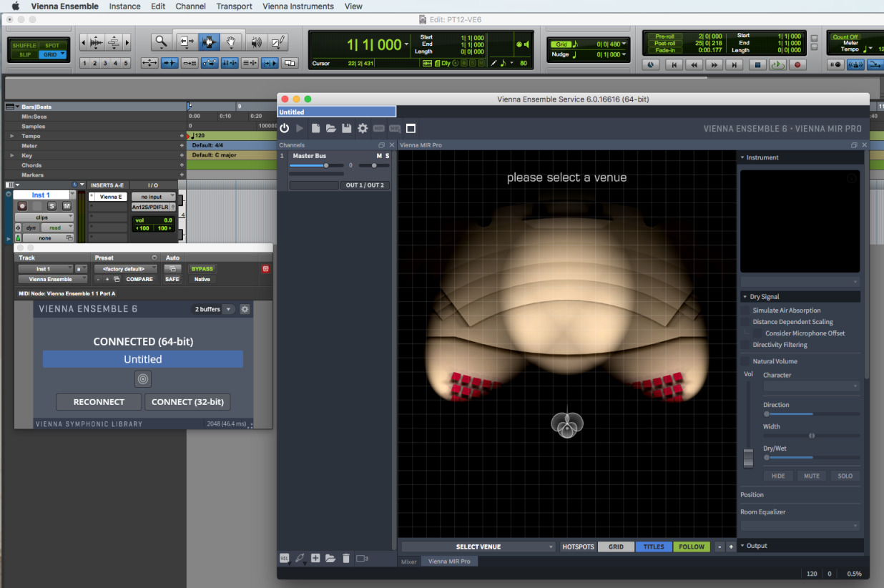The height and width of the screenshot is (588, 884).
Task: Click the Pro Tools Stop transport button
Action: pos(757,64)
